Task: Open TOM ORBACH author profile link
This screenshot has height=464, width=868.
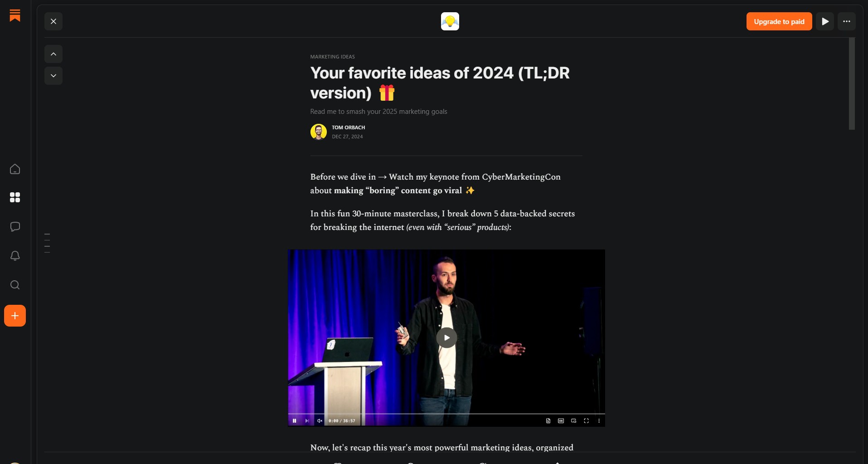Action: (x=348, y=127)
